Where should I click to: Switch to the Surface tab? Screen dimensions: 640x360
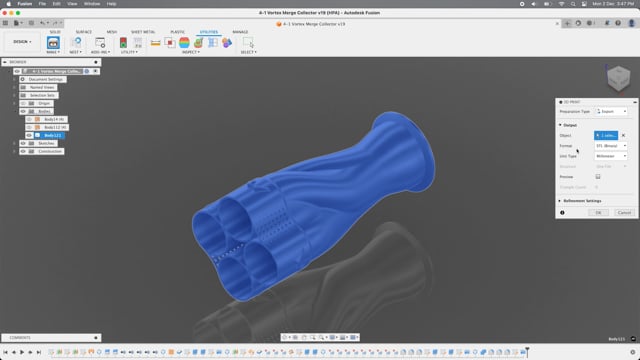84,32
